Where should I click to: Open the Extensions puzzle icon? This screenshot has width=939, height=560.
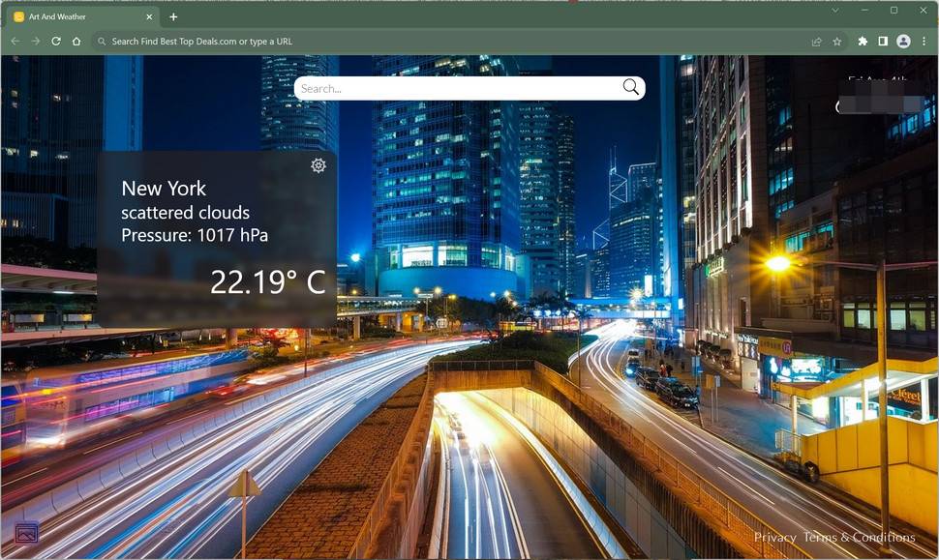pyautogui.click(x=863, y=42)
